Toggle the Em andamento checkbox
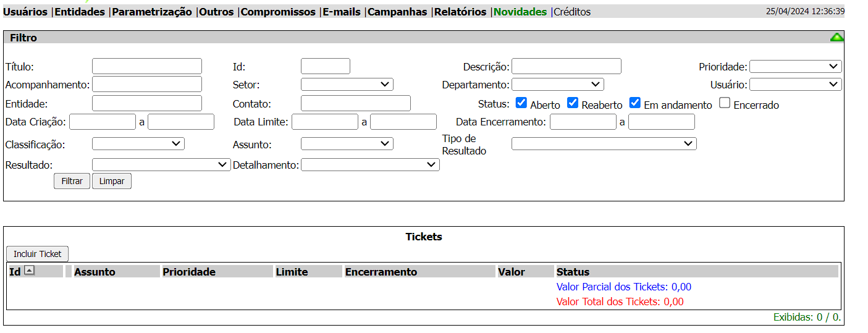Screen dimensions: 868x333 point(635,103)
